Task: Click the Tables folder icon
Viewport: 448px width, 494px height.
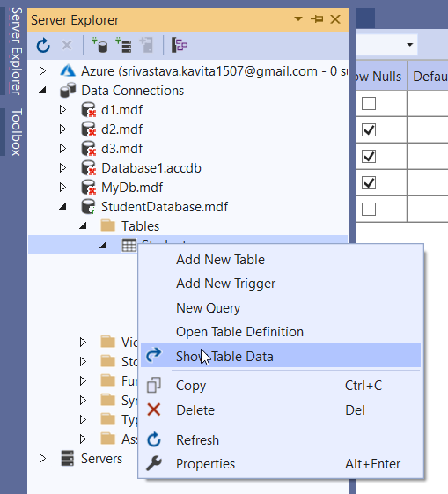Action: point(108,226)
